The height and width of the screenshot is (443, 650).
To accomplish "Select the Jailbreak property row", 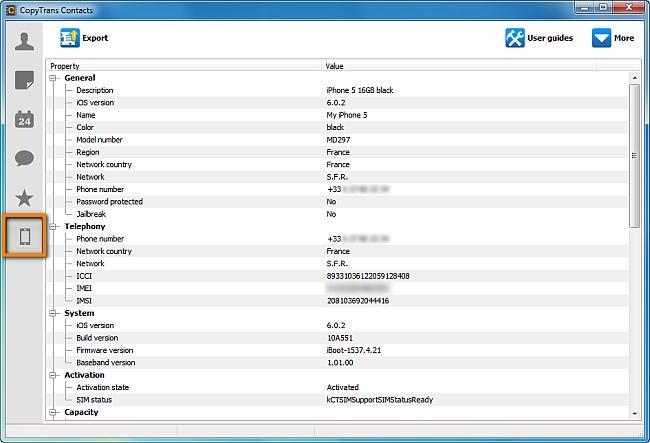I will tap(338, 214).
